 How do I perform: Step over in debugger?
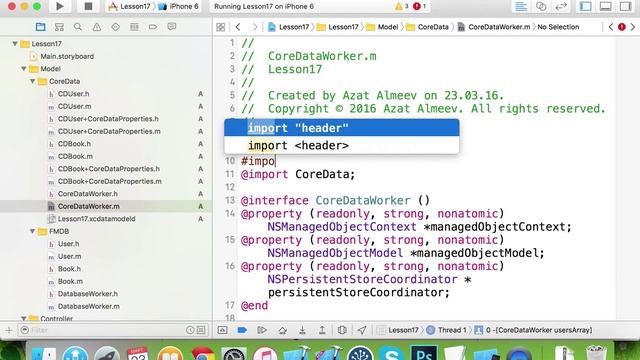click(x=282, y=330)
